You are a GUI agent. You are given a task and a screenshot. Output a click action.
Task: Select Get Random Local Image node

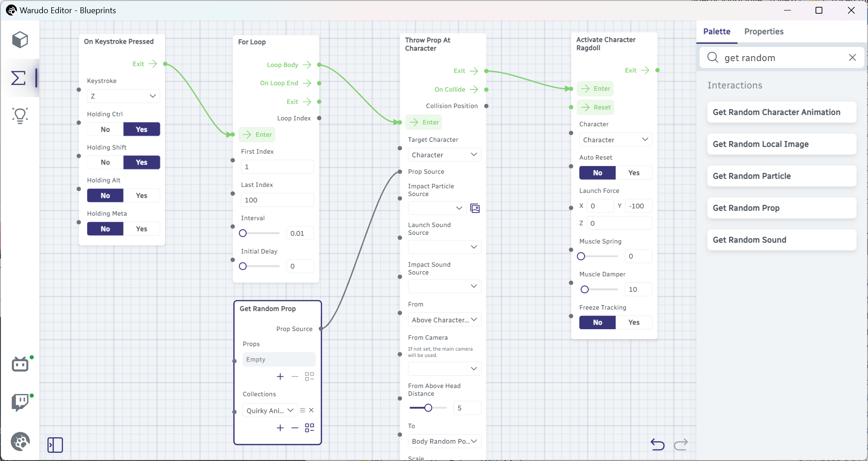pos(782,144)
